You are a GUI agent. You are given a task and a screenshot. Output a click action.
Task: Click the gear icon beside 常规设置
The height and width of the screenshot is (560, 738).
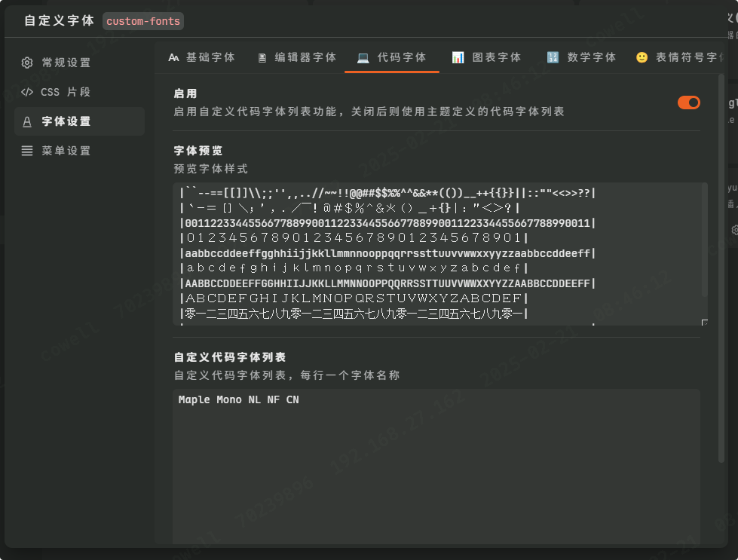click(27, 63)
